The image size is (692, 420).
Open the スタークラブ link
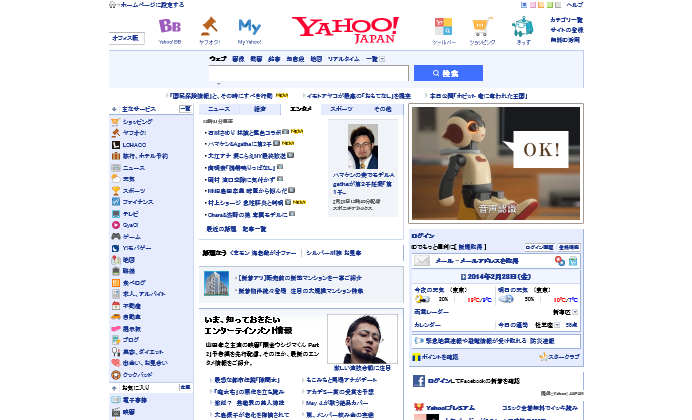[564, 356]
